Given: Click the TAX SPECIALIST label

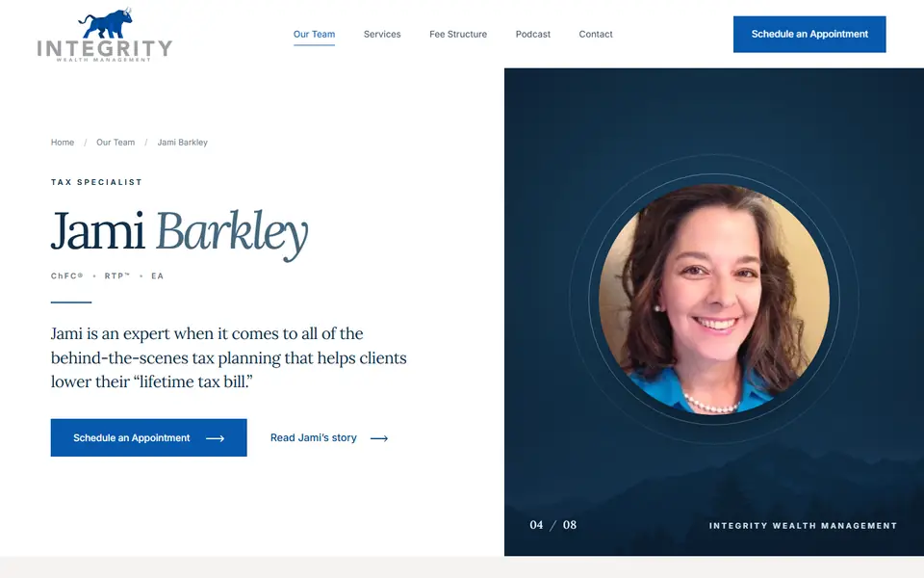Looking at the screenshot, I should pos(96,182).
